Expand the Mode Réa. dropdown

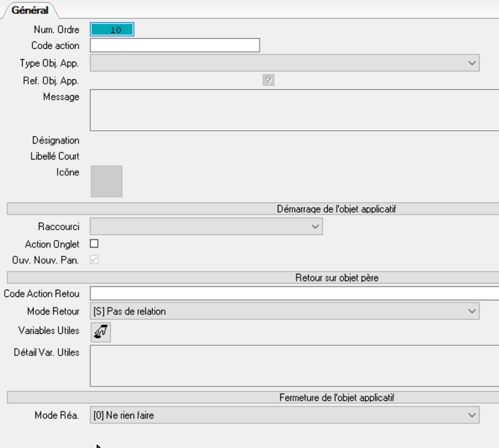(x=284, y=416)
